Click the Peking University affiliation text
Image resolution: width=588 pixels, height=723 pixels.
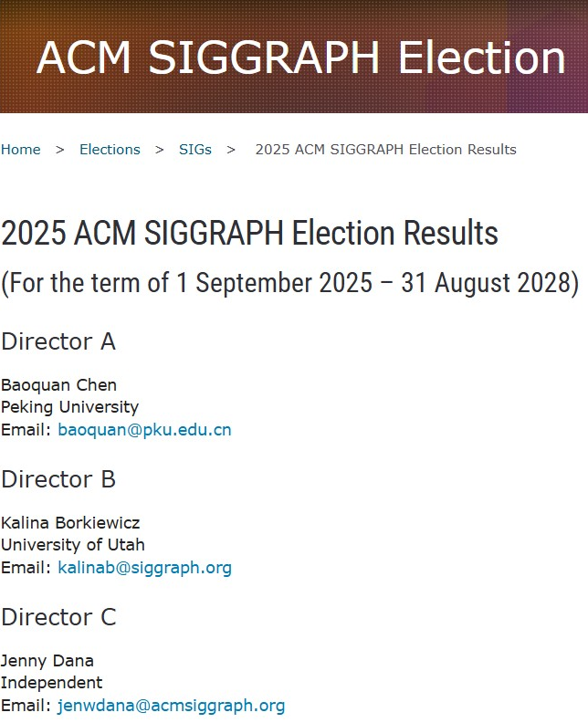(69, 407)
